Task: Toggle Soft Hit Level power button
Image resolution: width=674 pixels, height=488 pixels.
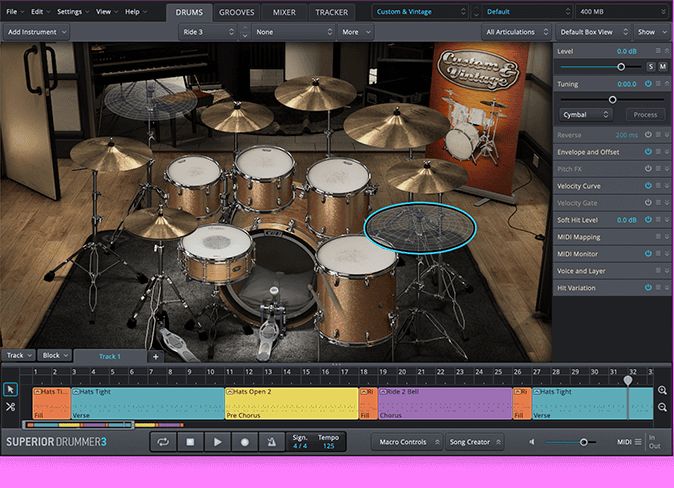Action: (x=648, y=220)
